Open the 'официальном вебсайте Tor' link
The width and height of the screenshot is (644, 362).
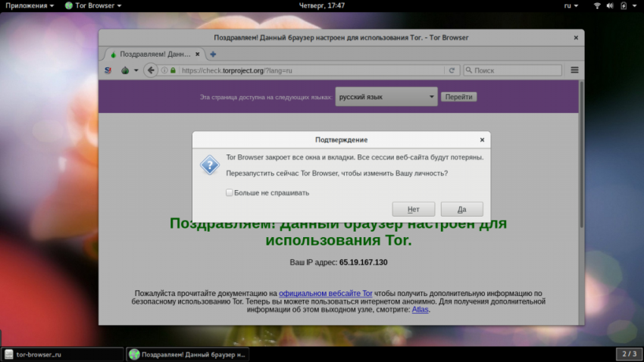click(x=325, y=292)
